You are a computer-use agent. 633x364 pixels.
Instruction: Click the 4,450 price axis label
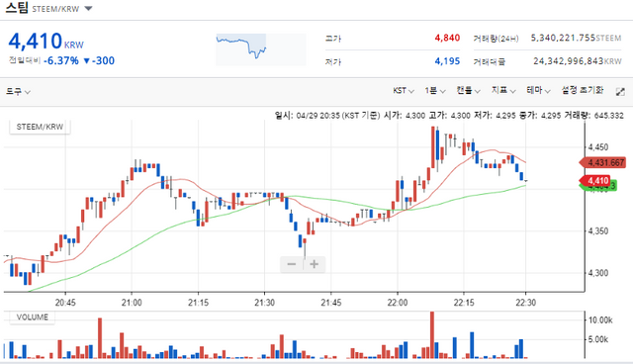tap(597, 147)
